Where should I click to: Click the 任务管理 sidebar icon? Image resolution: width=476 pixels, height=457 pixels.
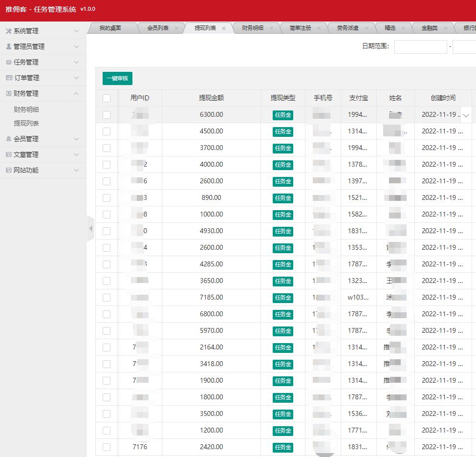(x=8, y=62)
